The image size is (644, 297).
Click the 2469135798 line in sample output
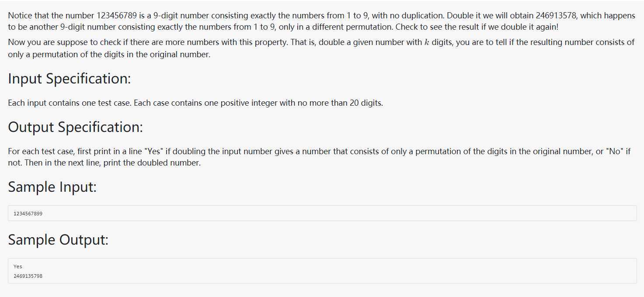point(28,276)
